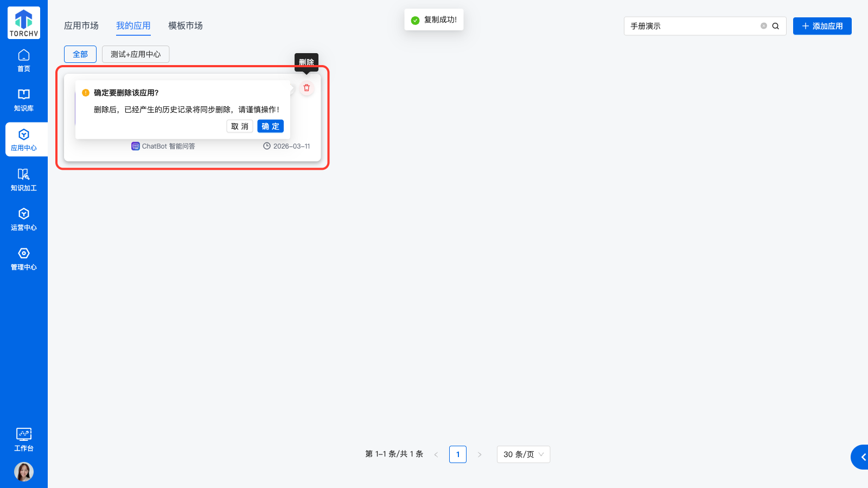Cancel deletion with 取消 button

pyautogui.click(x=239, y=126)
